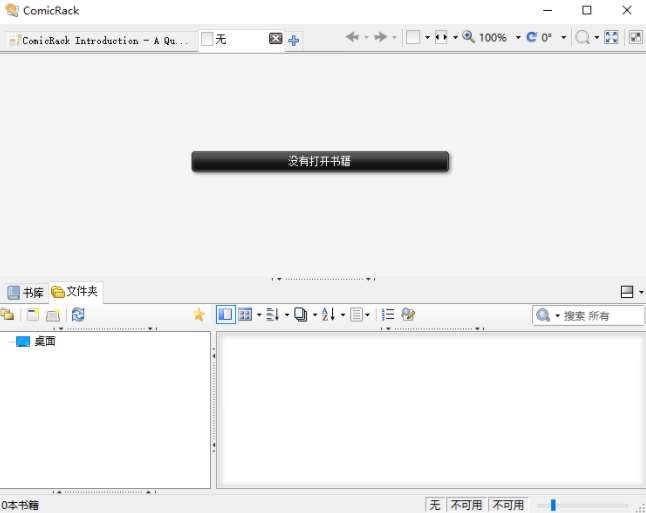Viewport: 646px width, 513px height.
Task: Click the zoom magnifier icon
Action: coord(468,37)
